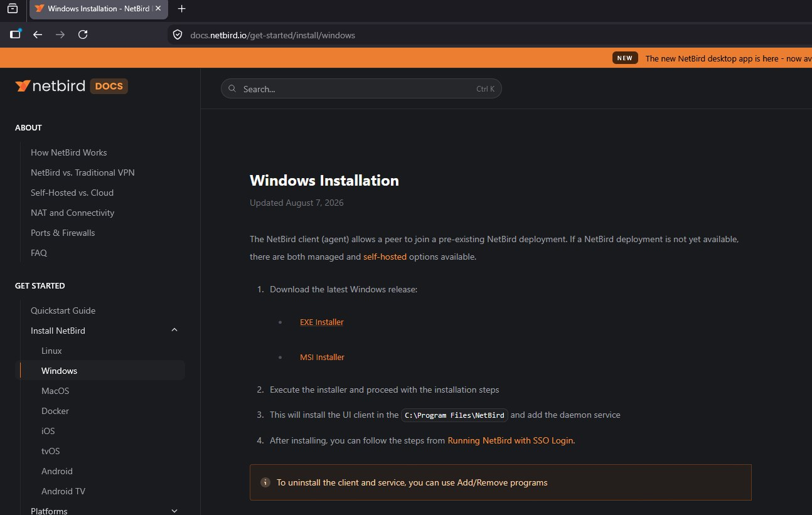Screen dimensions: 812x515
Task: Click the GET STARTED section header
Action: coord(40,285)
